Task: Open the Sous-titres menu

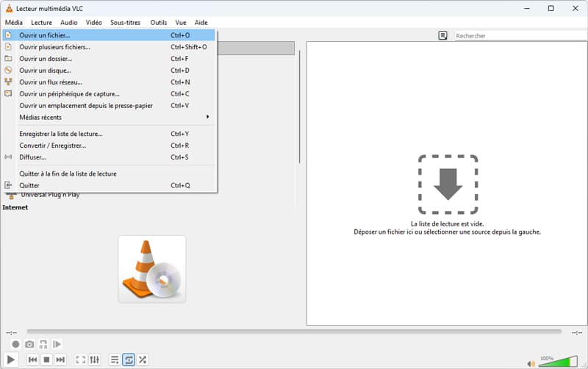Action: [x=125, y=23]
